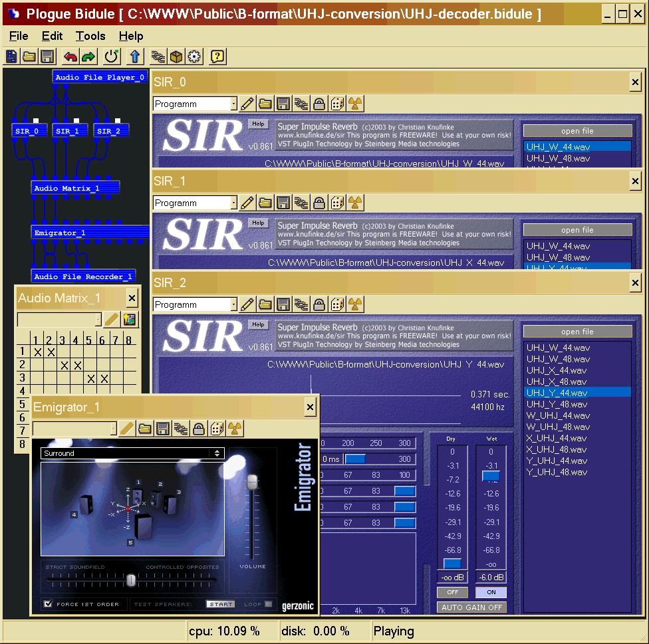Click open file button in SIR_2

pos(577,332)
